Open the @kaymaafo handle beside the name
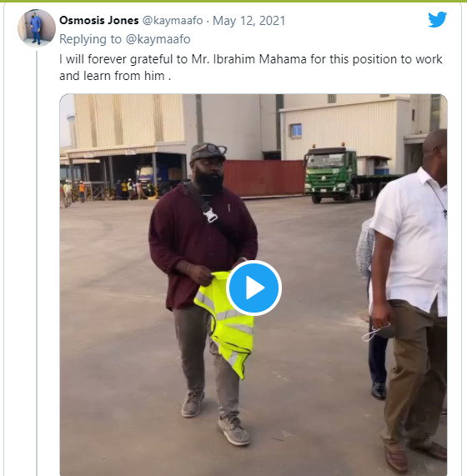Screen dimensions: 467x476 [x=173, y=20]
